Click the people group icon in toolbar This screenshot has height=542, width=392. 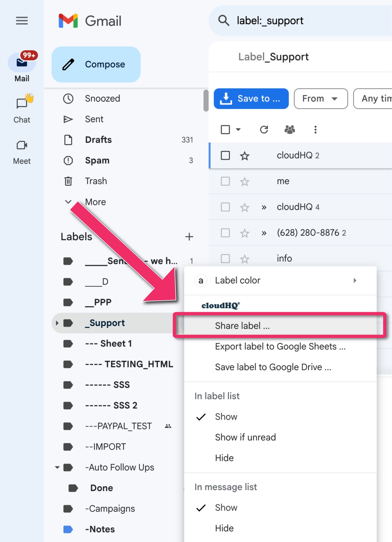290,130
